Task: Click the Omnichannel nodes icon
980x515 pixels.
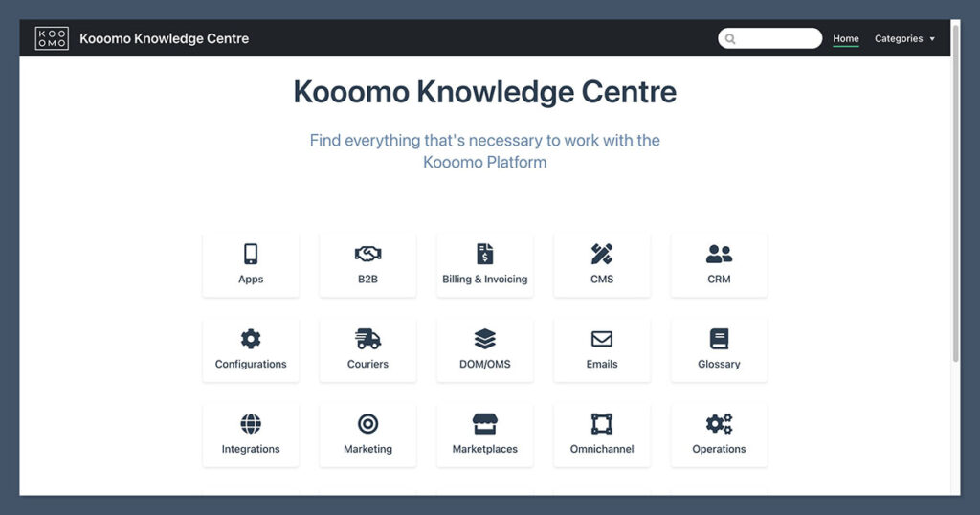Action: pyautogui.click(x=602, y=424)
